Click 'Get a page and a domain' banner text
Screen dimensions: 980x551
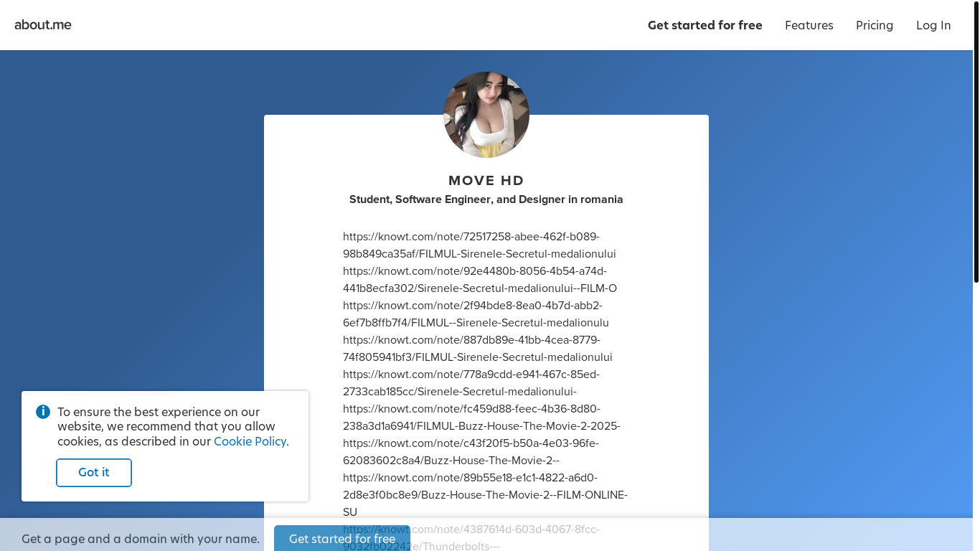point(141,539)
